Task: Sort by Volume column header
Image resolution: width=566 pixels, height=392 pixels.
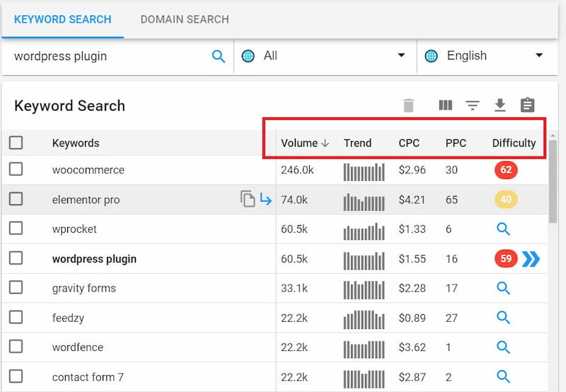Action: pos(305,144)
